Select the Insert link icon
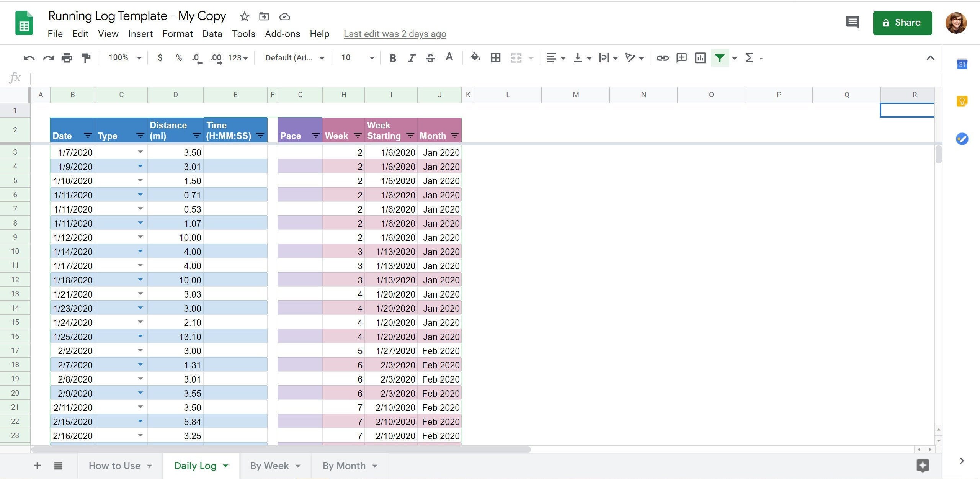Image resolution: width=980 pixels, height=479 pixels. click(x=662, y=58)
